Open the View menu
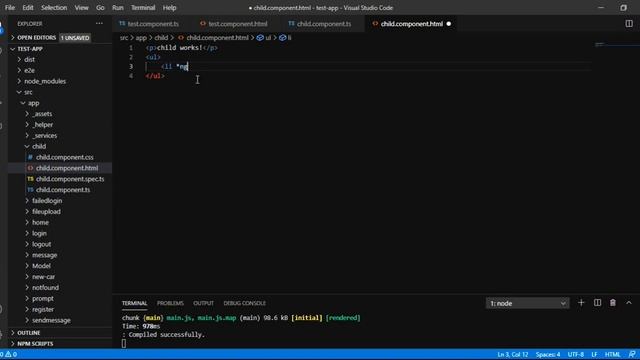 point(81,8)
